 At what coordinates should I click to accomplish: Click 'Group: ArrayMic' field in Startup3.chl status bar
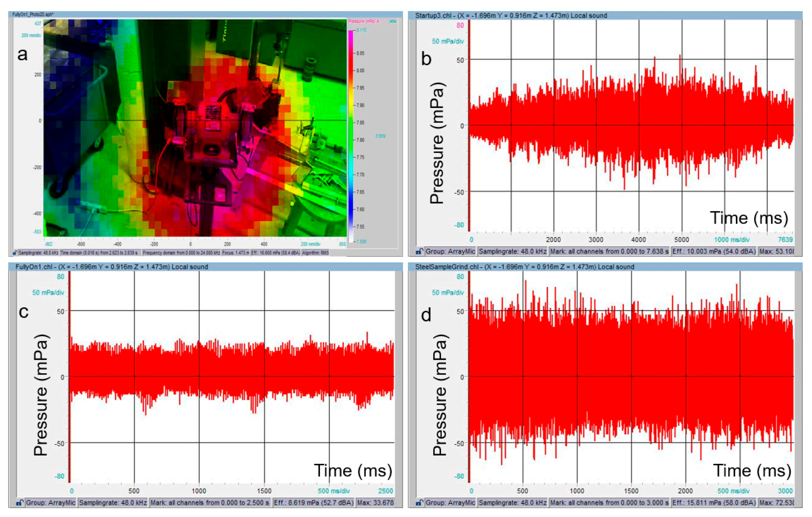click(450, 251)
